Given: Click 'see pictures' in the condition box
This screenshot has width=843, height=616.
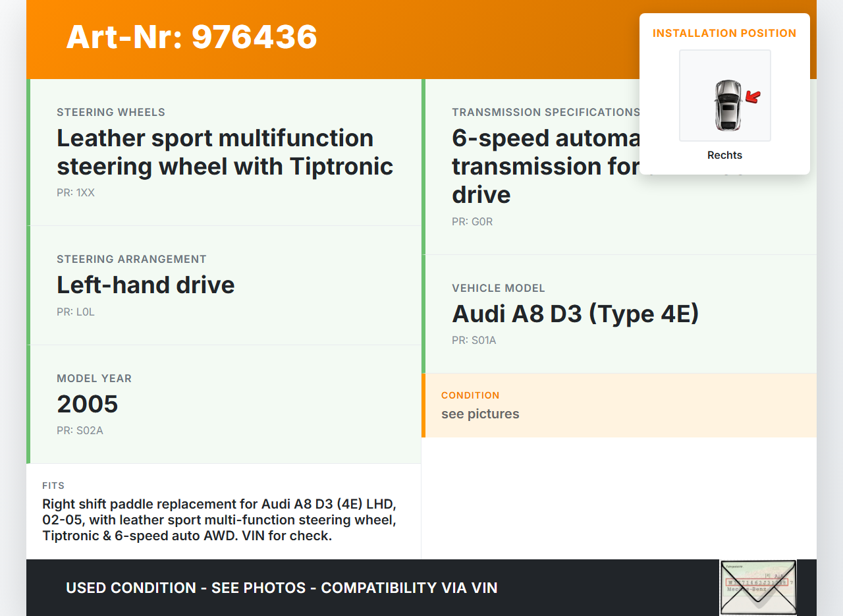Looking at the screenshot, I should [x=480, y=414].
